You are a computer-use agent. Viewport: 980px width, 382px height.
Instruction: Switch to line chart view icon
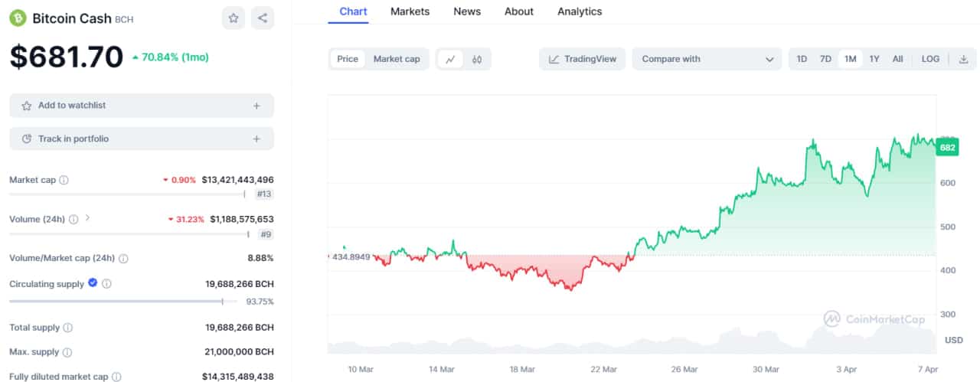pos(450,59)
